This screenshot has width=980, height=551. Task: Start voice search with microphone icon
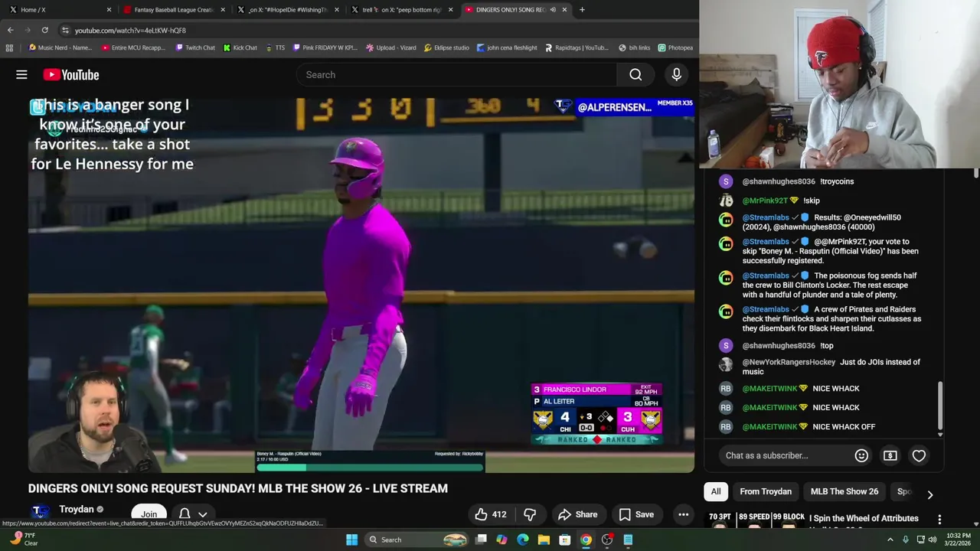pyautogui.click(x=676, y=74)
